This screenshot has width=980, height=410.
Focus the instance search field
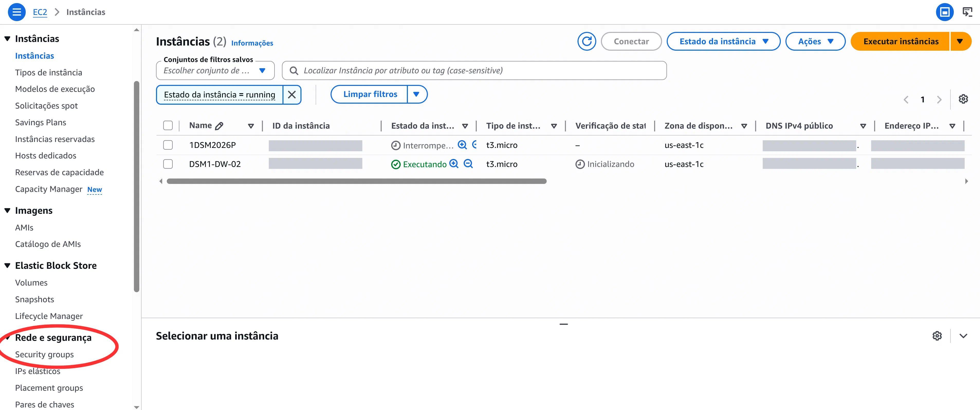tap(474, 70)
